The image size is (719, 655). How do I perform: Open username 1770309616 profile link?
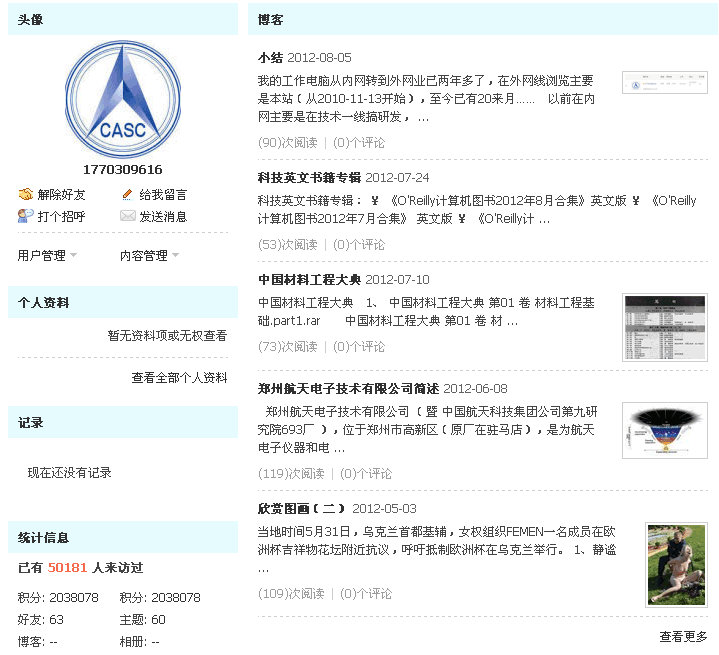[123, 170]
